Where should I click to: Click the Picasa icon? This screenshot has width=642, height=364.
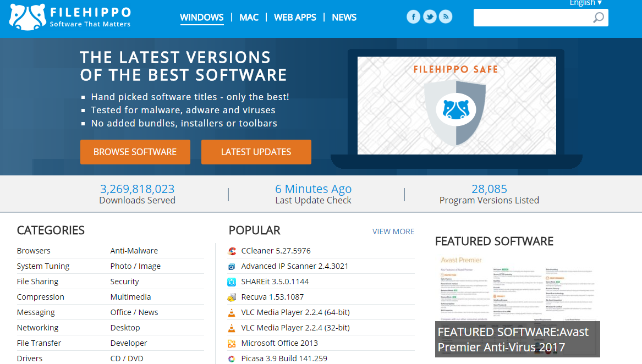(x=232, y=358)
